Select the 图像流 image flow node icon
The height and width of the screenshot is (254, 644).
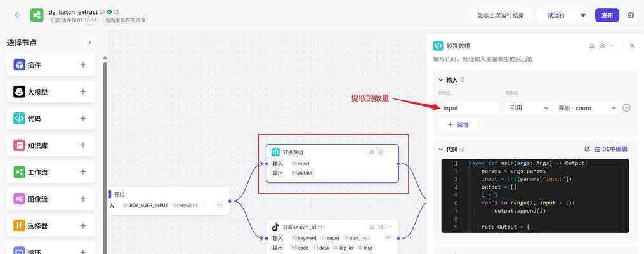[19, 199]
